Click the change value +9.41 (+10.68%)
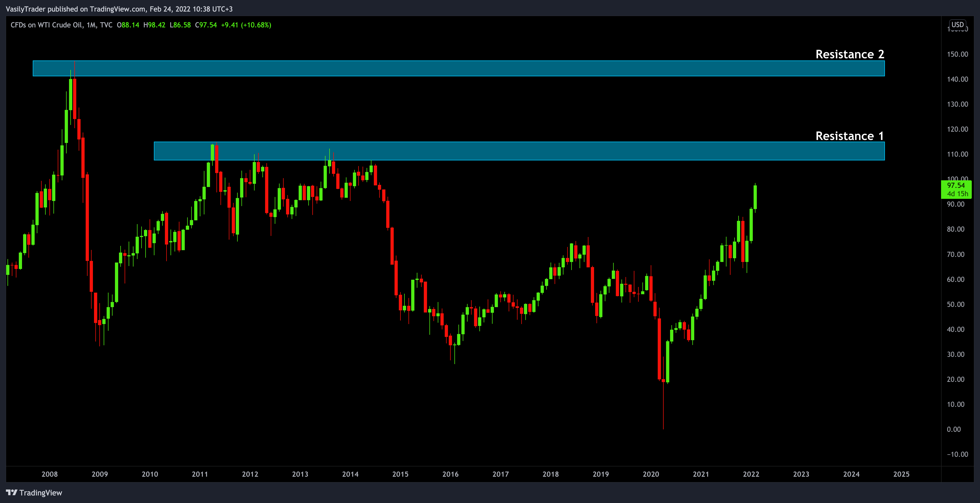The image size is (980, 503). coord(246,25)
